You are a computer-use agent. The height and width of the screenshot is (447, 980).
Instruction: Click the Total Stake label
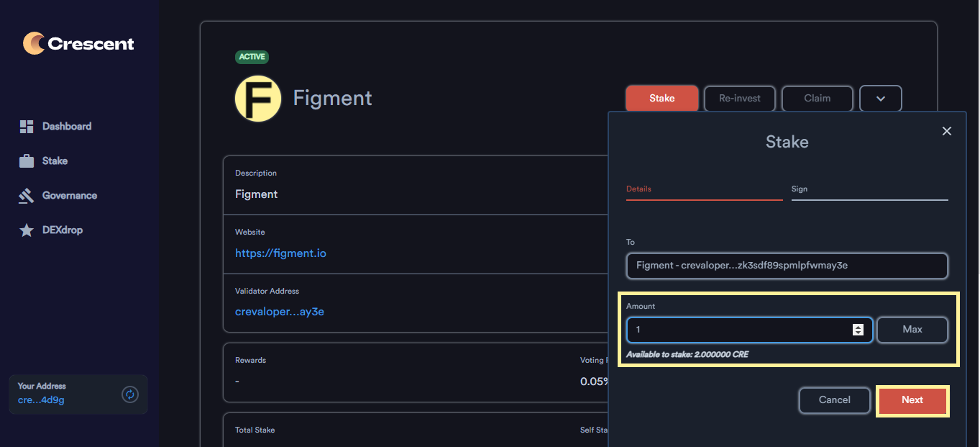255,430
